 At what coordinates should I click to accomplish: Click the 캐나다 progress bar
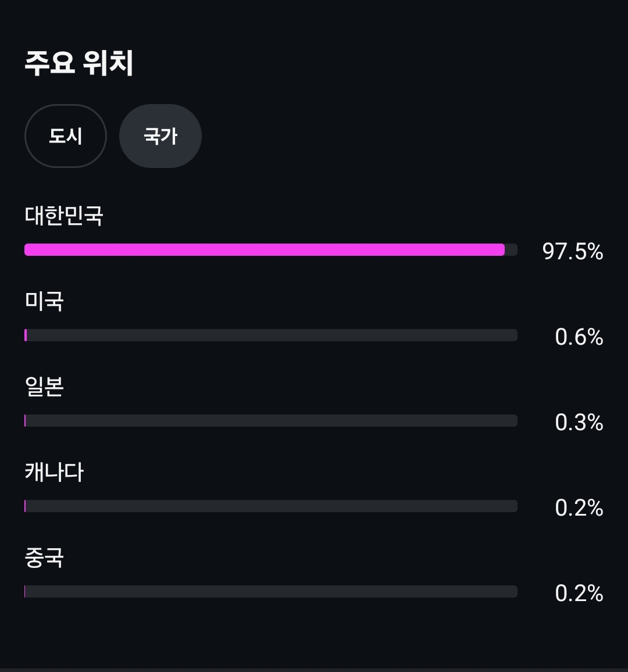[x=271, y=506]
